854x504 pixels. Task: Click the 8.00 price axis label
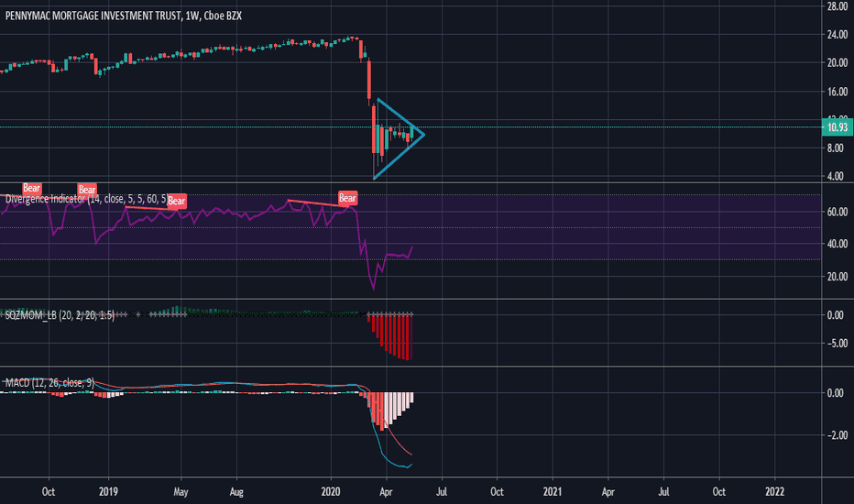(835, 148)
